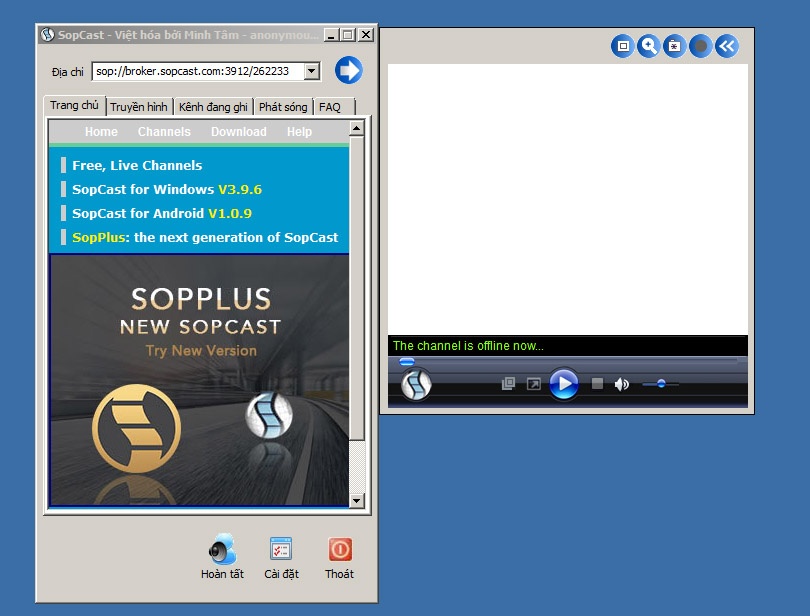The image size is (810, 616).
Task: Expand the address dropdown list
Action: click(311, 71)
